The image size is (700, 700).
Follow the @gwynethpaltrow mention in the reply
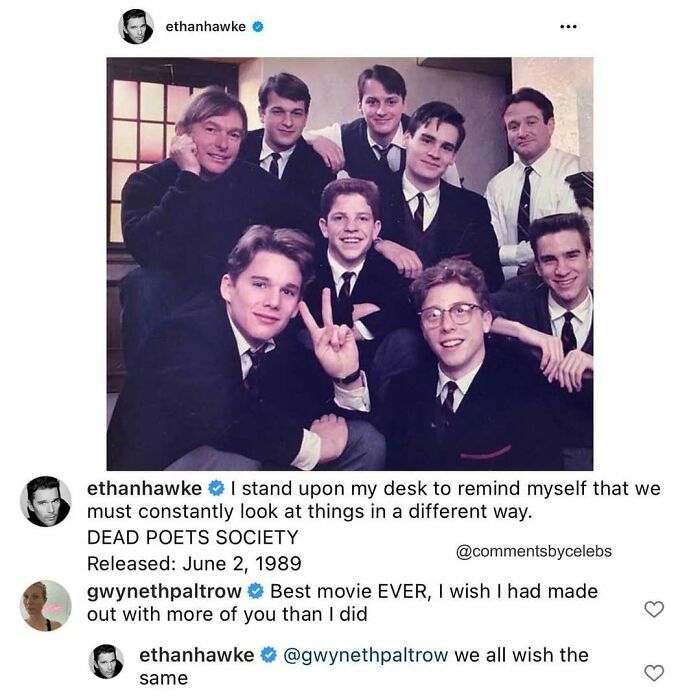(x=366, y=655)
